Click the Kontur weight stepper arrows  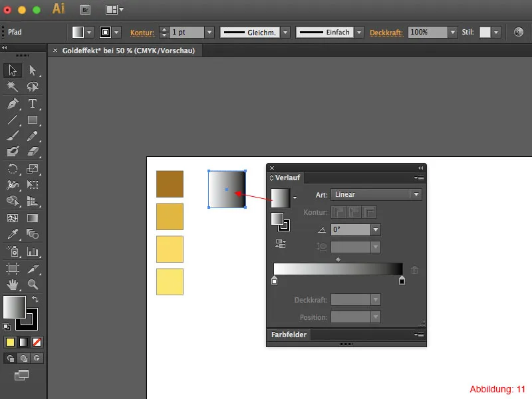164,32
